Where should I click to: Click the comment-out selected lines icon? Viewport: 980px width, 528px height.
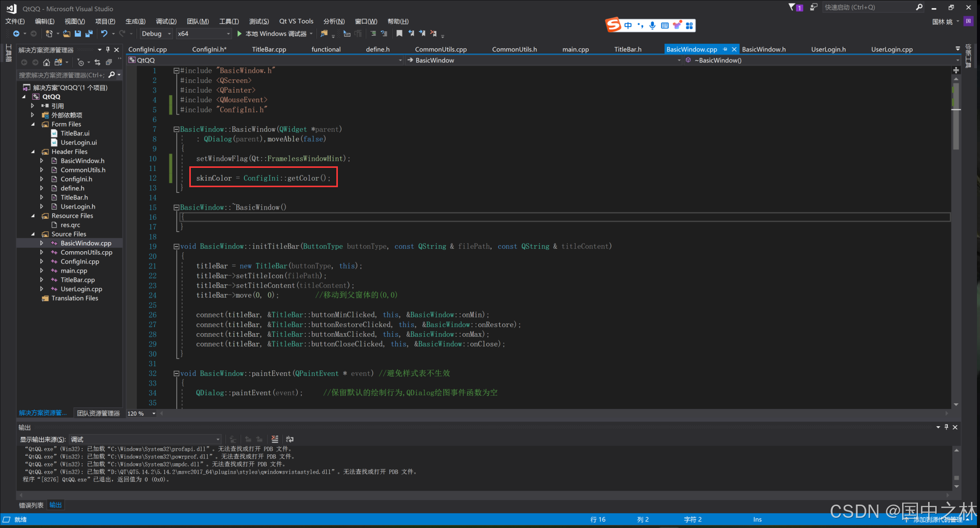(x=373, y=34)
